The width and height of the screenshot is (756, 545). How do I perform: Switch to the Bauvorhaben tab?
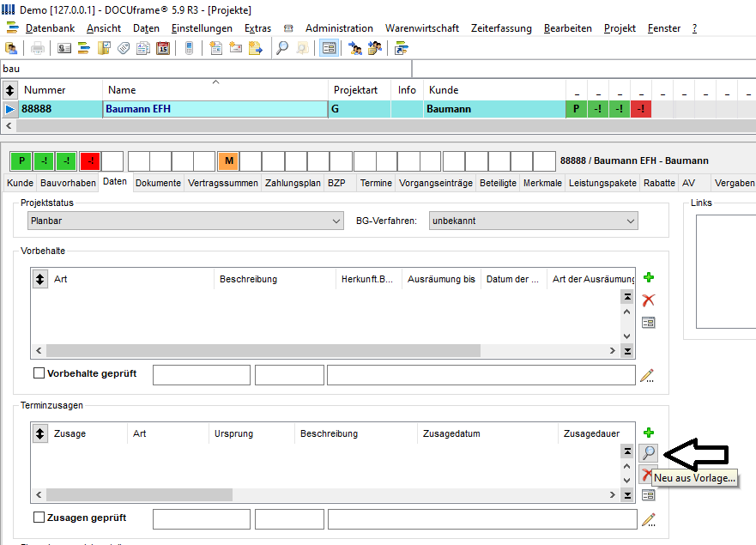[68, 184]
